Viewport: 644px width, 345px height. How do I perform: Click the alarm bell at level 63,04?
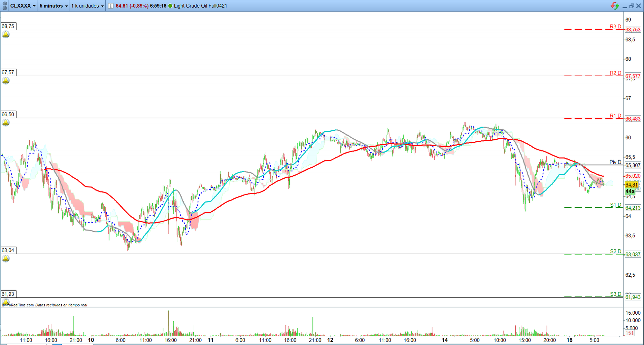click(6, 259)
